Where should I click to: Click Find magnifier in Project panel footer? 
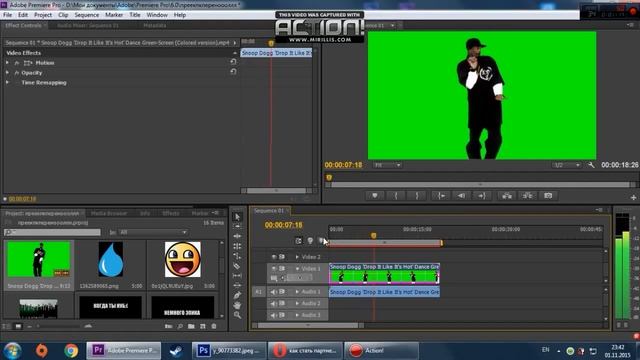(180, 326)
